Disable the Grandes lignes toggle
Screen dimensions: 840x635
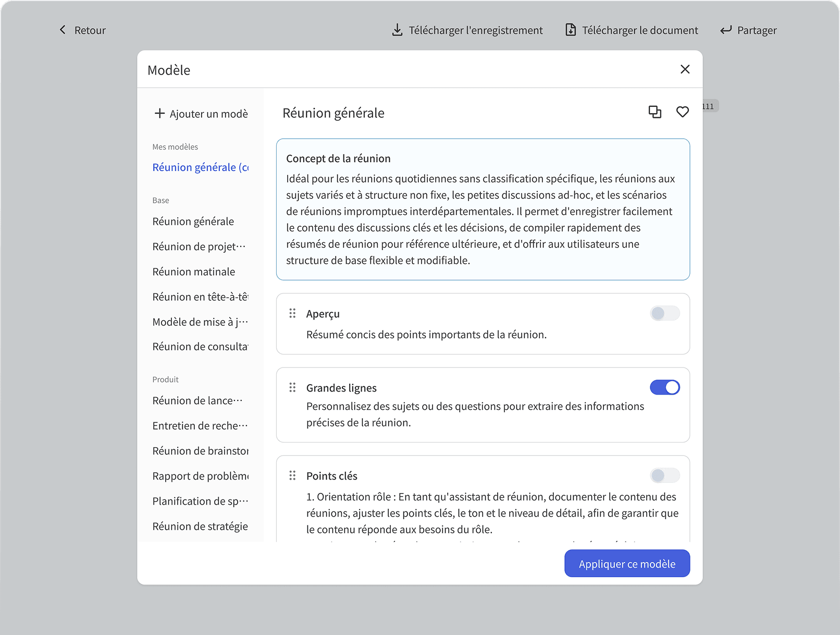click(664, 387)
